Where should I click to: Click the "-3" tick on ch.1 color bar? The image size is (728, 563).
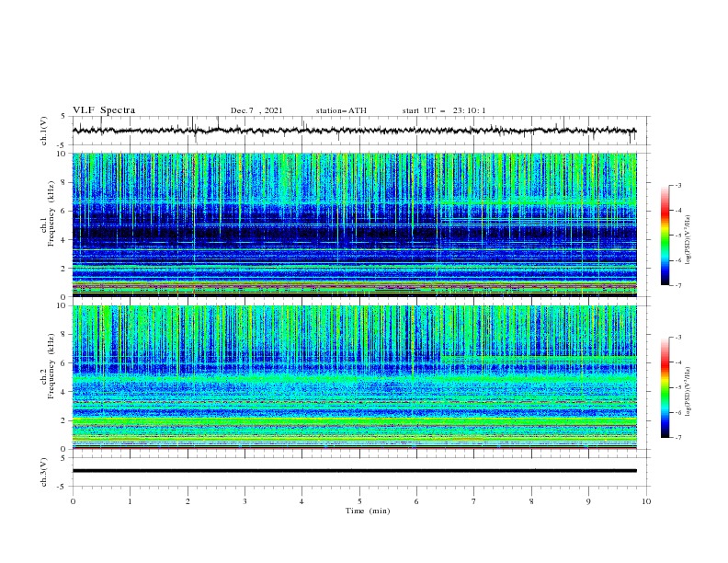coord(678,185)
